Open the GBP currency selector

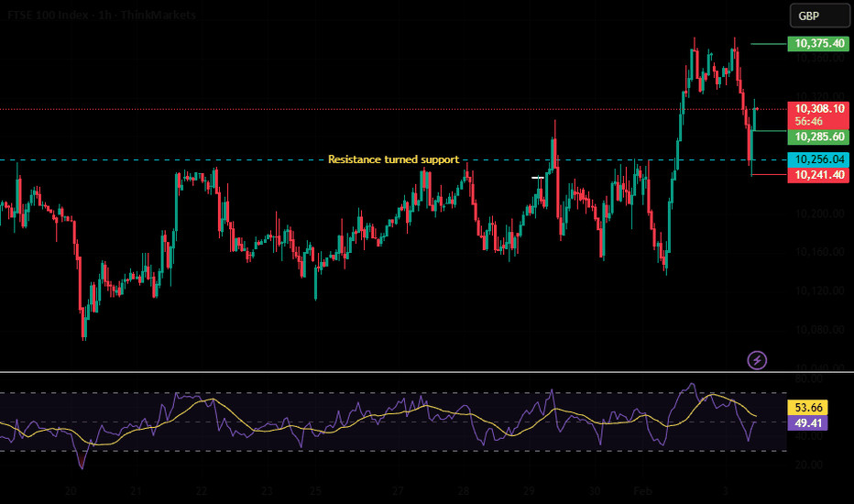click(808, 16)
